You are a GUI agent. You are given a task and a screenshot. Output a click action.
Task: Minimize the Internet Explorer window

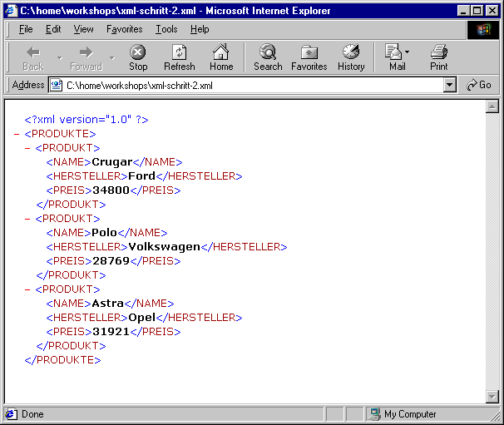point(463,11)
